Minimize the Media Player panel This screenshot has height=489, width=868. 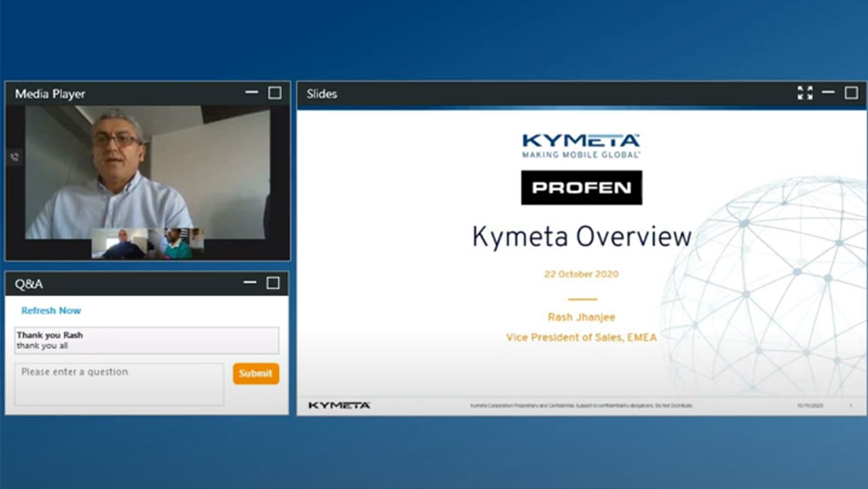tap(252, 92)
